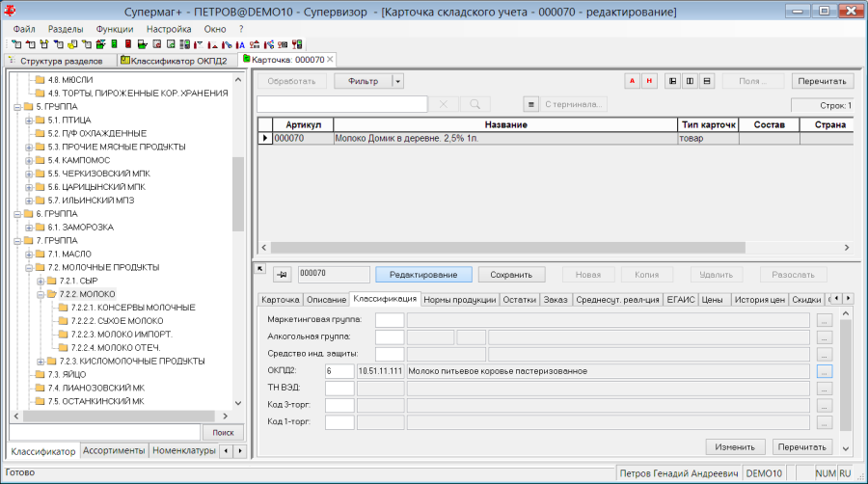This screenshot has height=484, width=868.
Task: Expand the 5.1. ПТИЦА tree node
Action: click(29, 120)
